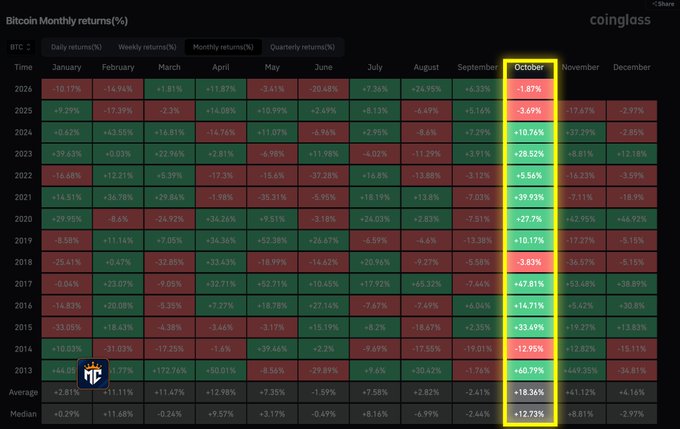Click the October column header
This screenshot has width=680, height=429.
click(x=529, y=67)
